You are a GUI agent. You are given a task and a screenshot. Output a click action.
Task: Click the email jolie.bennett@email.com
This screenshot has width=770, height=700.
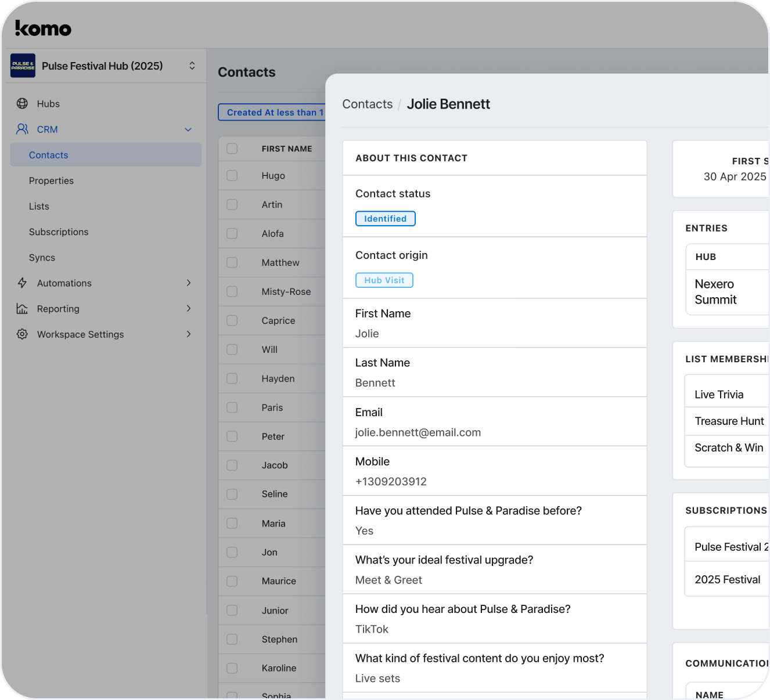(418, 432)
